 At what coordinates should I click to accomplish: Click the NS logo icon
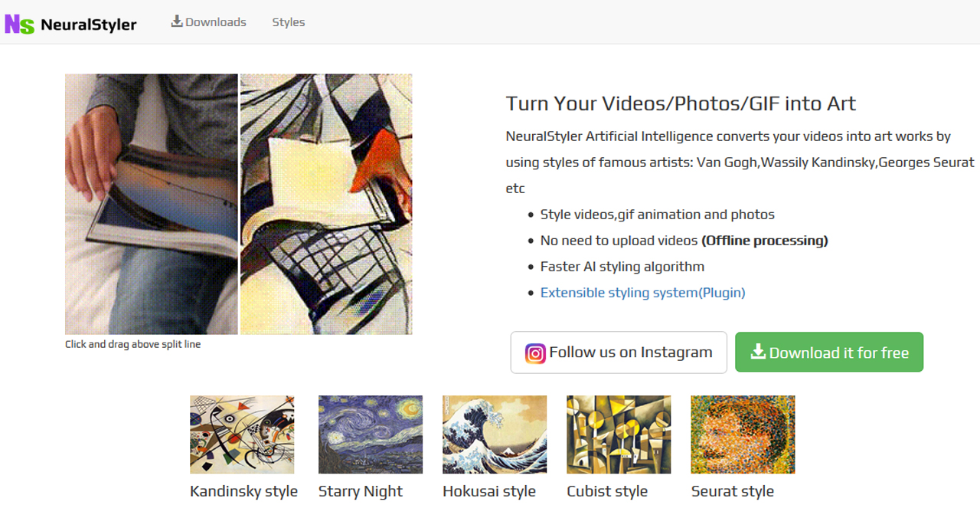click(19, 24)
